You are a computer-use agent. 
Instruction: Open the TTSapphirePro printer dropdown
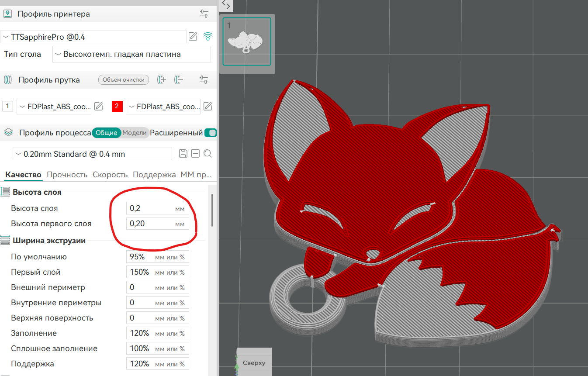pyautogui.click(x=94, y=37)
